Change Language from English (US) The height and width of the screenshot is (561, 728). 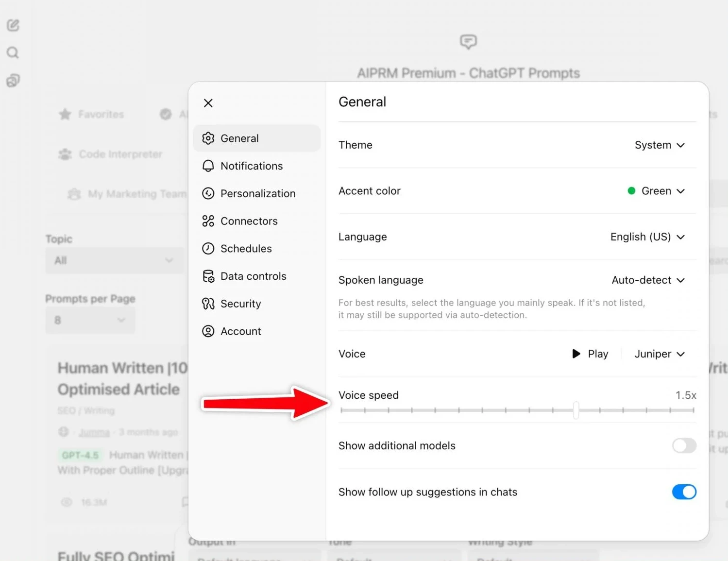click(647, 237)
